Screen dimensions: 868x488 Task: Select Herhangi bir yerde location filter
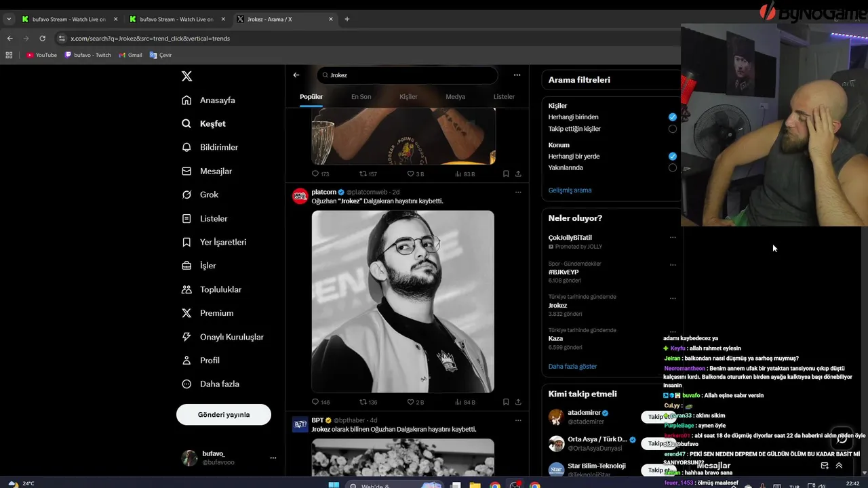pos(672,157)
